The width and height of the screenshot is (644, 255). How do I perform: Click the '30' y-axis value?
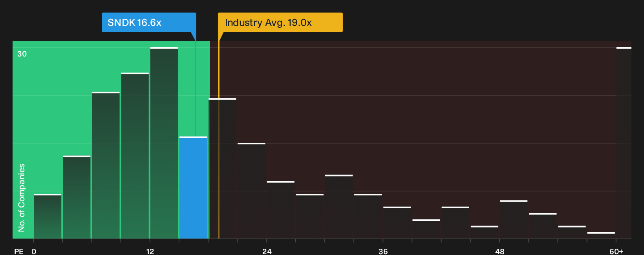click(x=22, y=54)
